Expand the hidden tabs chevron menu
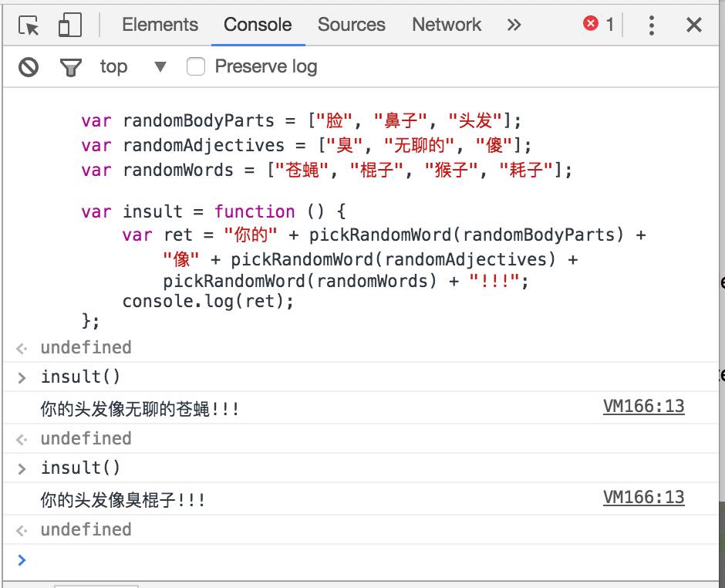 click(514, 24)
